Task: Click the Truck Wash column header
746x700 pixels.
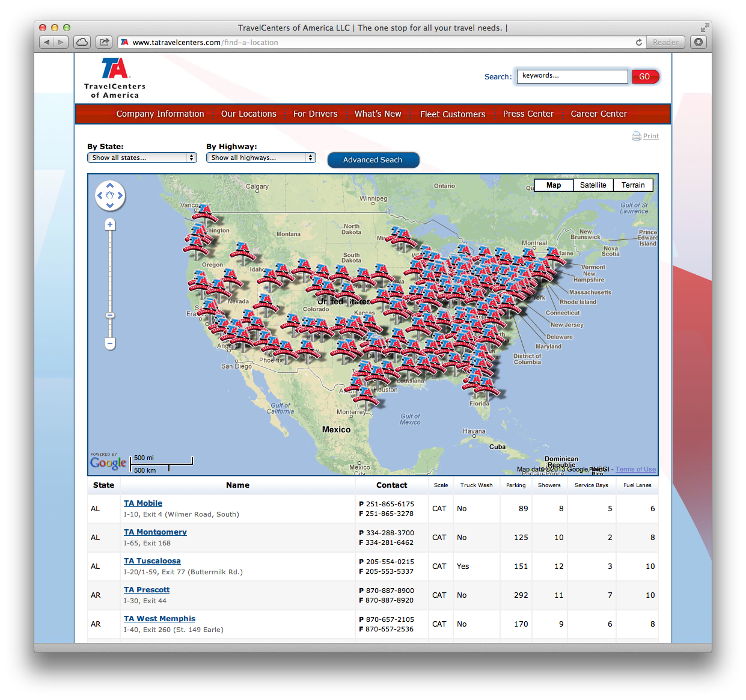Action: click(476, 485)
